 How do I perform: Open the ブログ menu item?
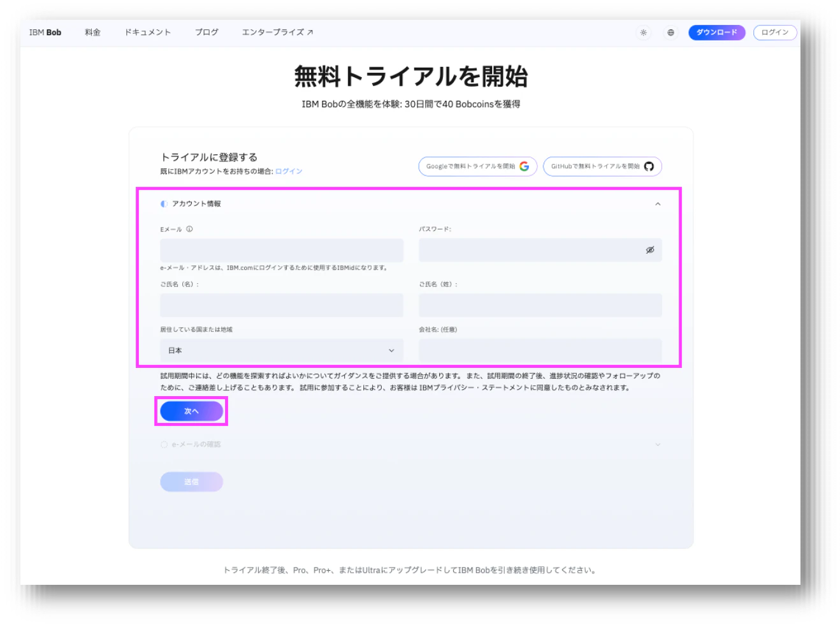206,33
